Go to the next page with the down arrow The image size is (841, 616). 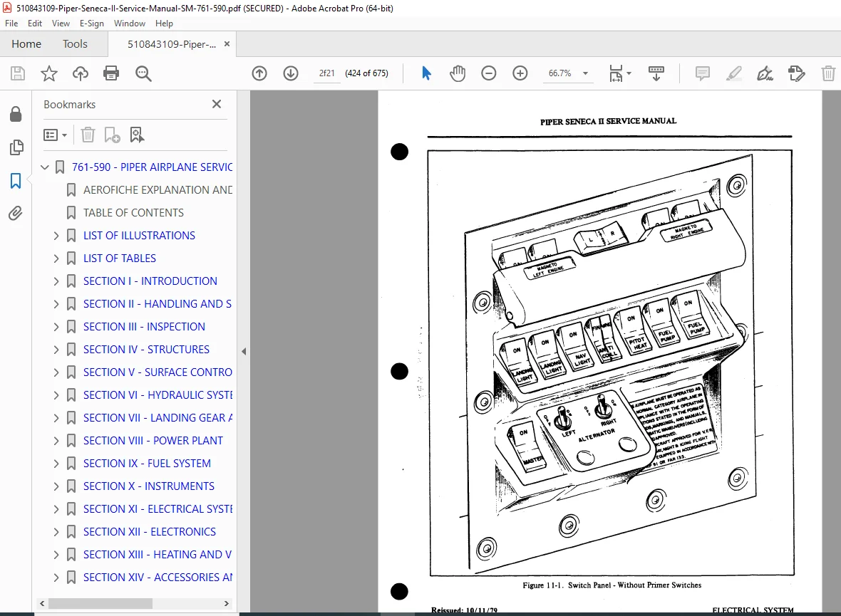291,73
